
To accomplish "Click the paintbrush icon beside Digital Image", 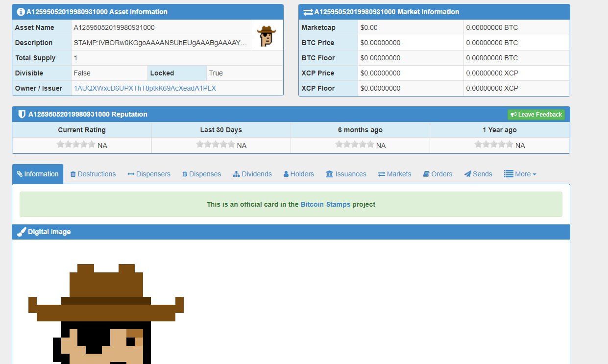I will click(21, 232).
